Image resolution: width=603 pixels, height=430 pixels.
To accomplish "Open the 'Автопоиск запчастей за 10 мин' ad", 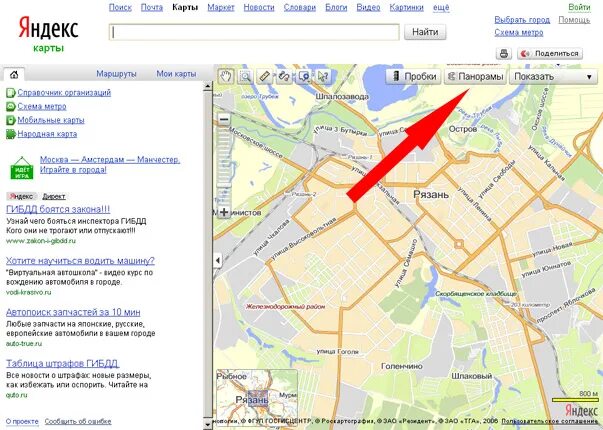I will click(73, 312).
